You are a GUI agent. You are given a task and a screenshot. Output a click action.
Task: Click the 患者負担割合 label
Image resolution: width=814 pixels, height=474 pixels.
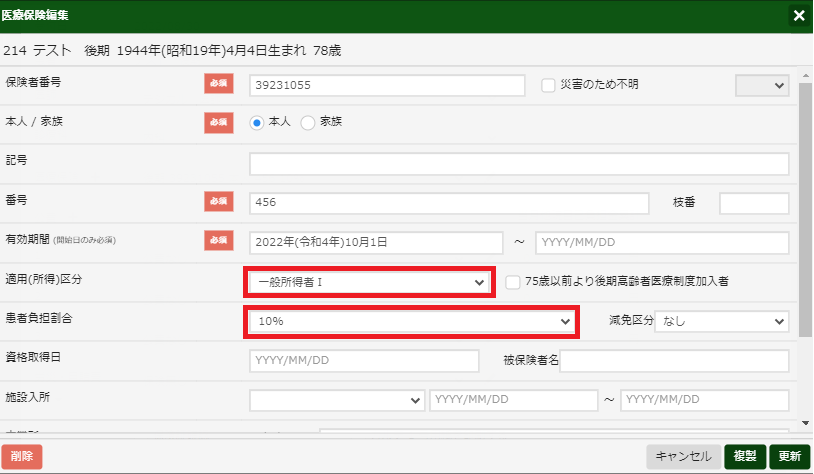[x=39, y=318]
